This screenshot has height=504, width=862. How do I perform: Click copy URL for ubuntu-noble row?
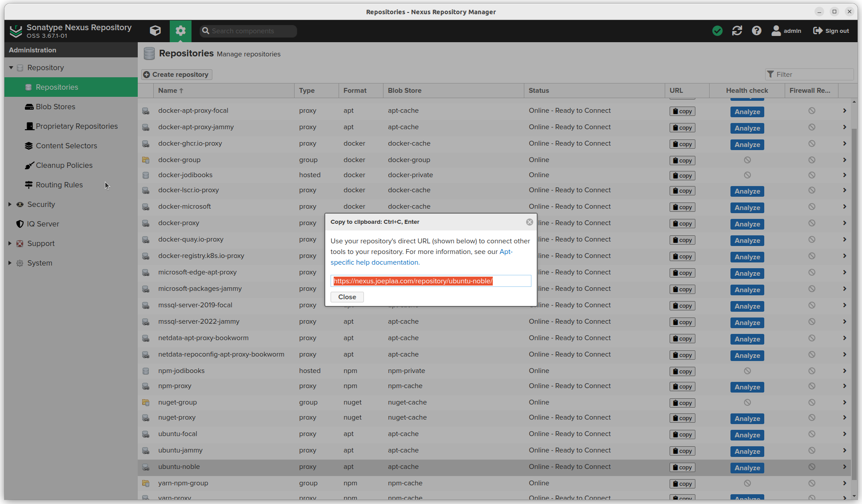(x=682, y=468)
